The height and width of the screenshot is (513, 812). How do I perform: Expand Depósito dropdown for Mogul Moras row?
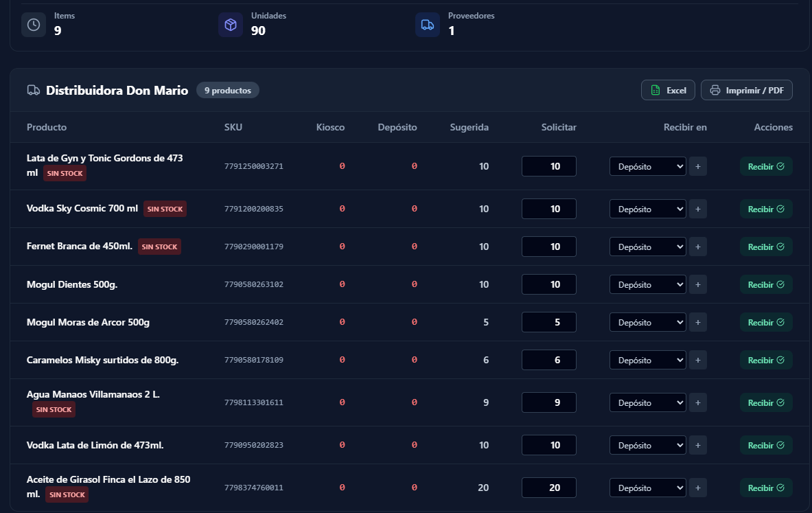click(x=647, y=322)
